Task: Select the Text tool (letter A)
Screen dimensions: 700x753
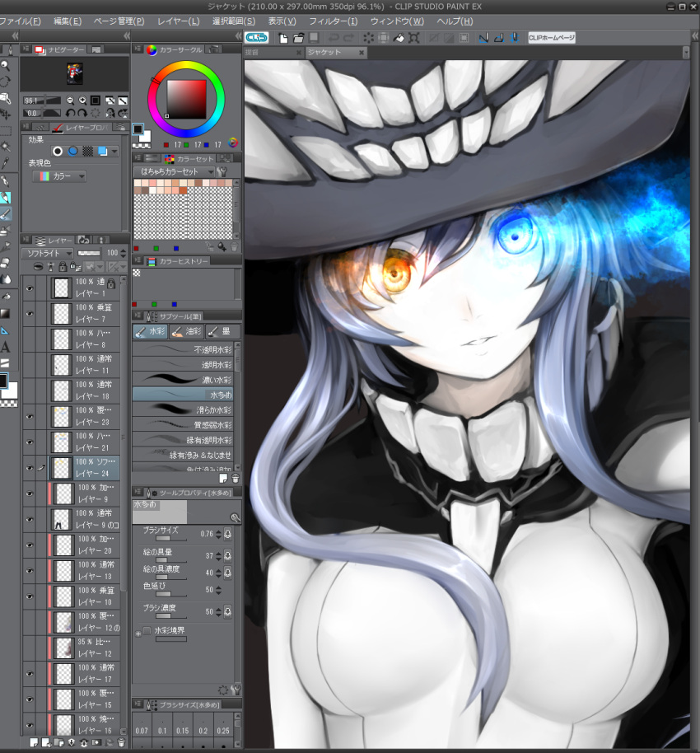Action: (x=5, y=347)
